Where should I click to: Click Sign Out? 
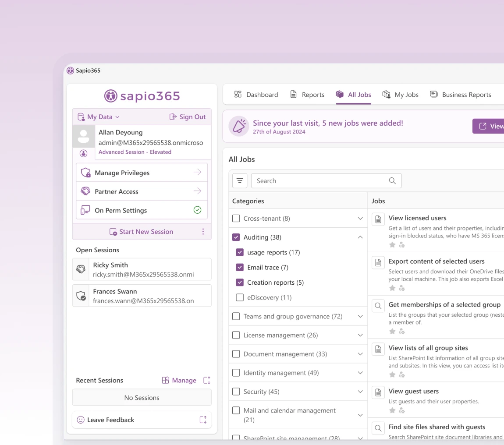click(x=188, y=117)
